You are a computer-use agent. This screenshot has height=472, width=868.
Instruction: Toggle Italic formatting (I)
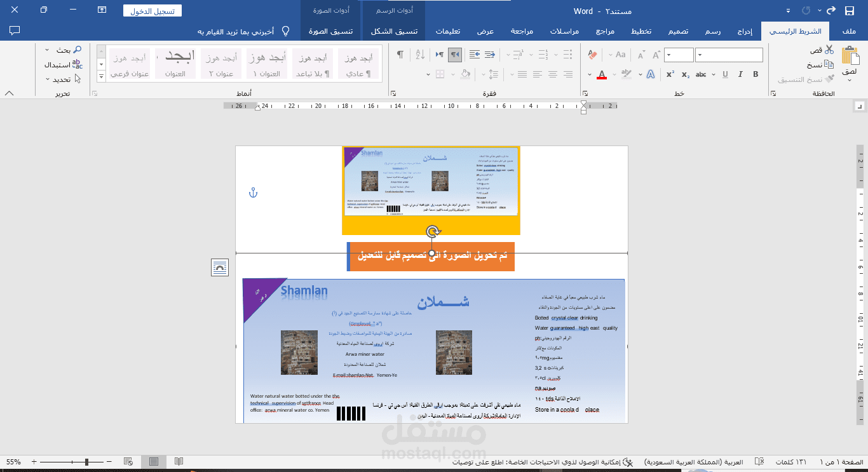tap(740, 74)
